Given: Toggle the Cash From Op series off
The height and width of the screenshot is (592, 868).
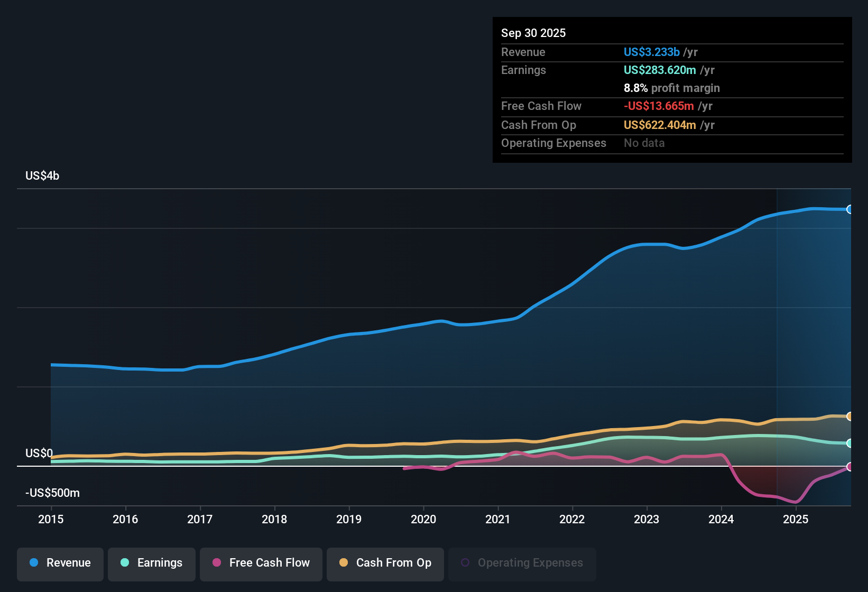Looking at the screenshot, I should 385,563.
